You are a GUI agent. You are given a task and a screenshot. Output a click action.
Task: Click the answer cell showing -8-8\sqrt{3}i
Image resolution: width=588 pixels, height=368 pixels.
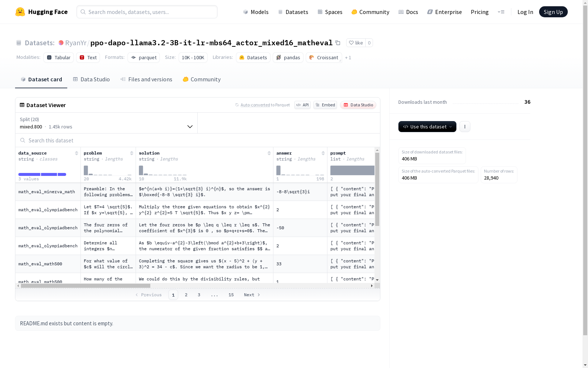tap(300, 192)
